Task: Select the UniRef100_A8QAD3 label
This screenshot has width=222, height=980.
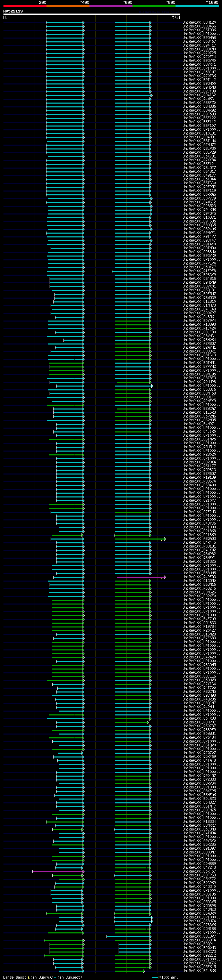Action: coord(199,539)
